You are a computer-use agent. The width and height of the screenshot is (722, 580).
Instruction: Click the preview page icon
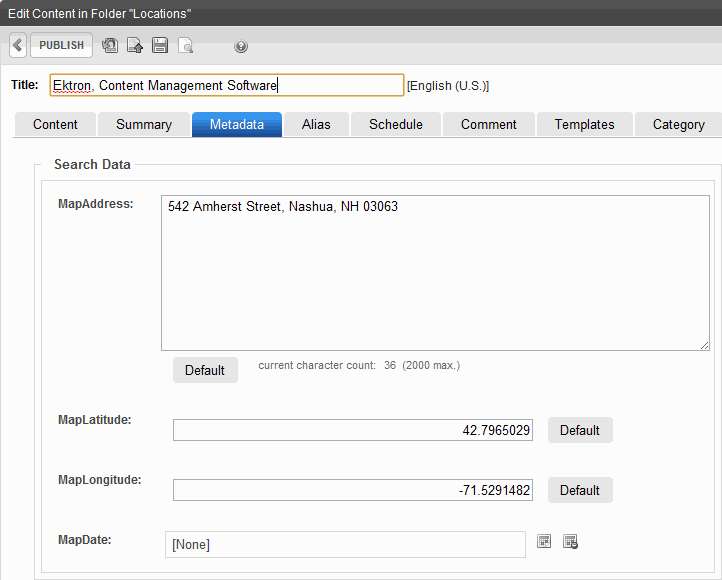tap(185, 46)
